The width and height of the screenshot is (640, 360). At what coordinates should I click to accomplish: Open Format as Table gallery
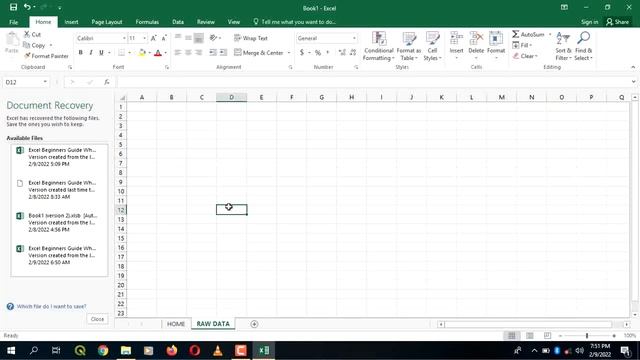point(409,46)
